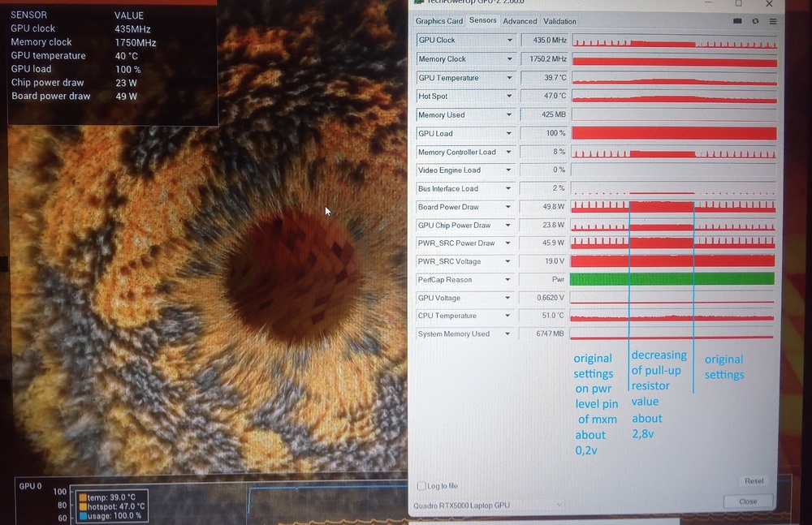The height and width of the screenshot is (525, 812).
Task: Open the Quadro RTX5000 GPU selector
Action: [489, 506]
